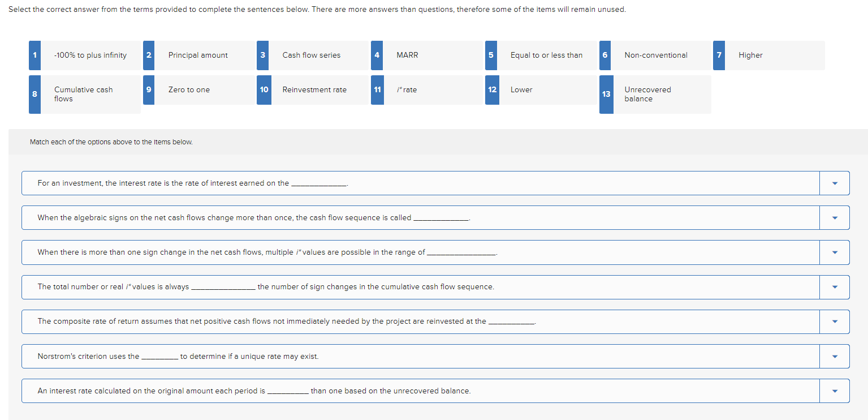Viewport: 868px width, 420px height.
Task: Select the 'Principal amount' option tile
Action: click(x=198, y=55)
